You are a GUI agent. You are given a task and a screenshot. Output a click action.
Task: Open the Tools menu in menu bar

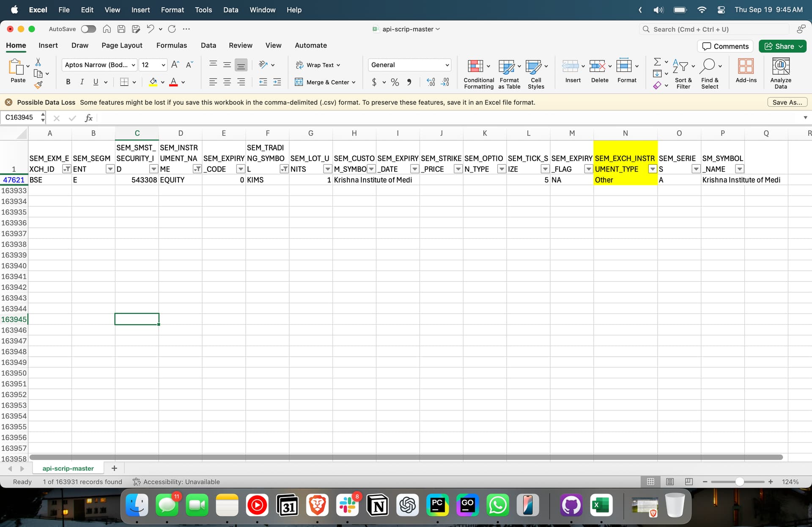203,10
